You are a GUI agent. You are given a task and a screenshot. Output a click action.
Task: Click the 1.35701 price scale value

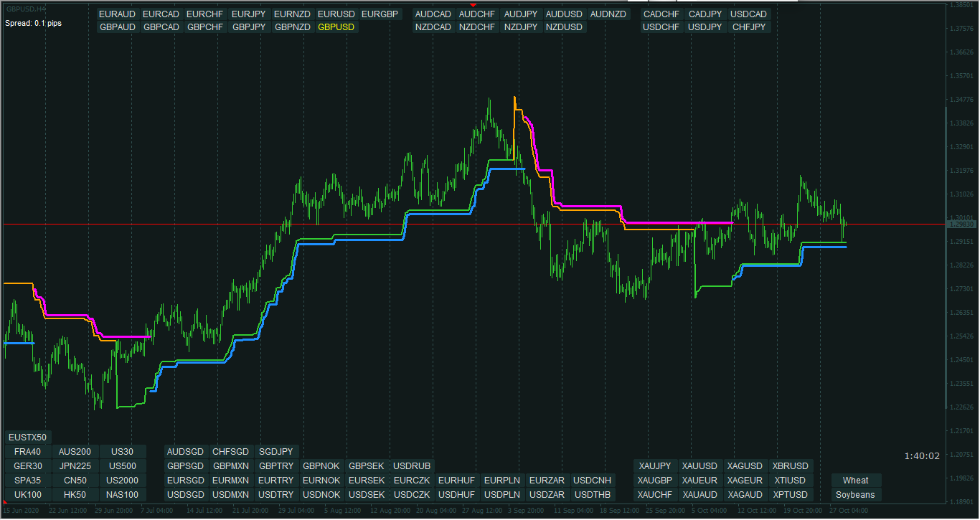(x=962, y=75)
